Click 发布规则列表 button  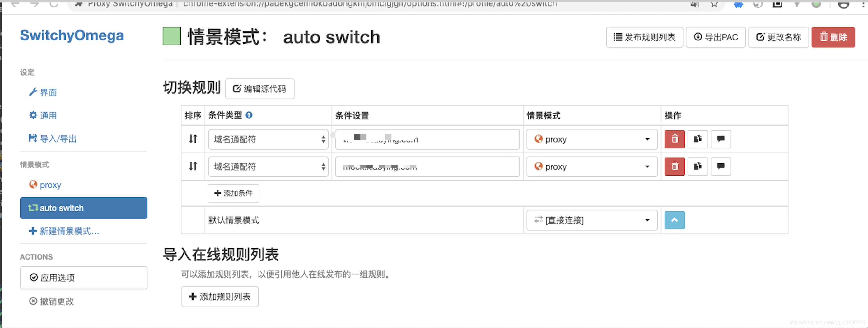click(x=644, y=37)
